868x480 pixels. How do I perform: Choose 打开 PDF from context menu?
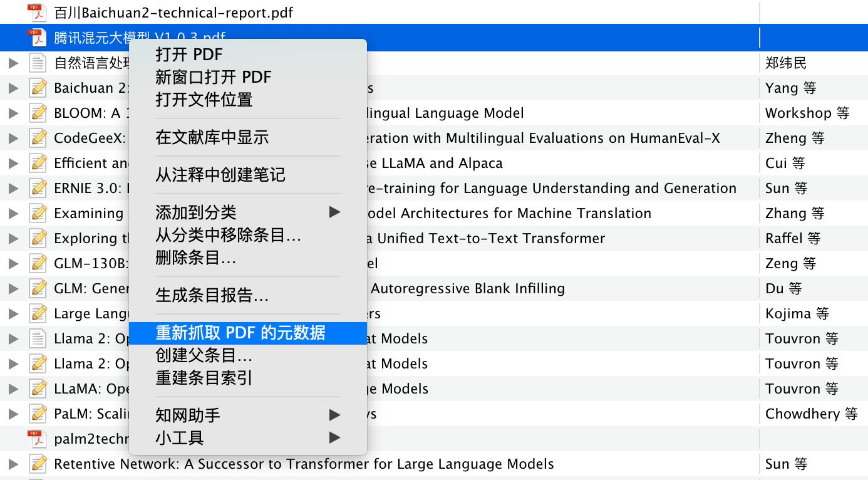click(x=247, y=55)
